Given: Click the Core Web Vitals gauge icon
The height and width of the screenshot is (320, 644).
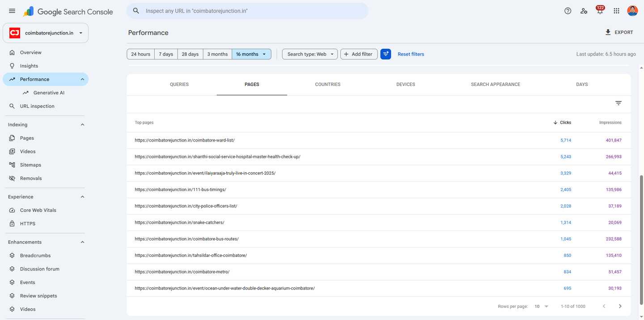Looking at the screenshot, I should (12, 210).
